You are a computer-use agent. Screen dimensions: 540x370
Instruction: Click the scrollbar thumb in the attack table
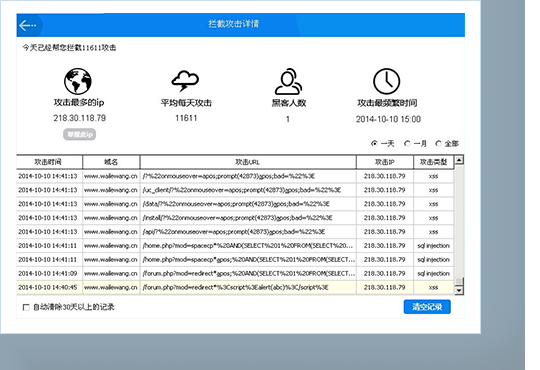[459, 281]
